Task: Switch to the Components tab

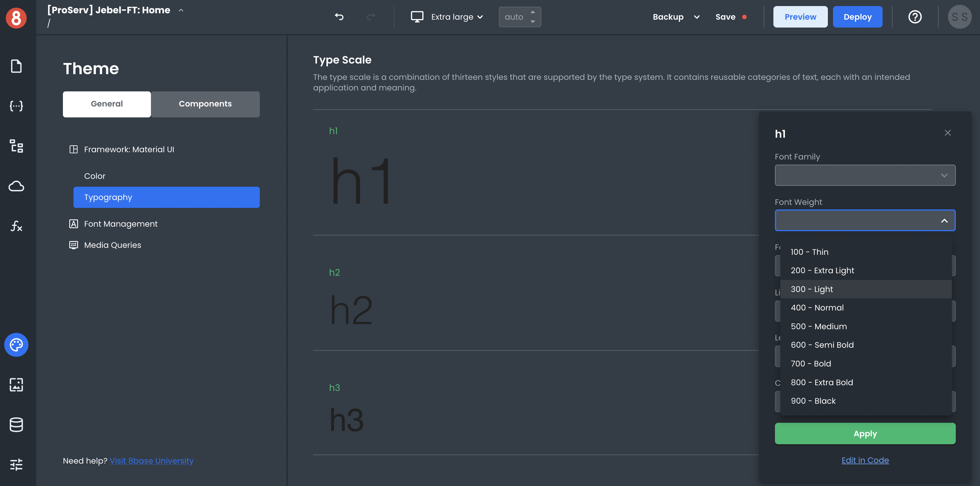Action: click(205, 104)
